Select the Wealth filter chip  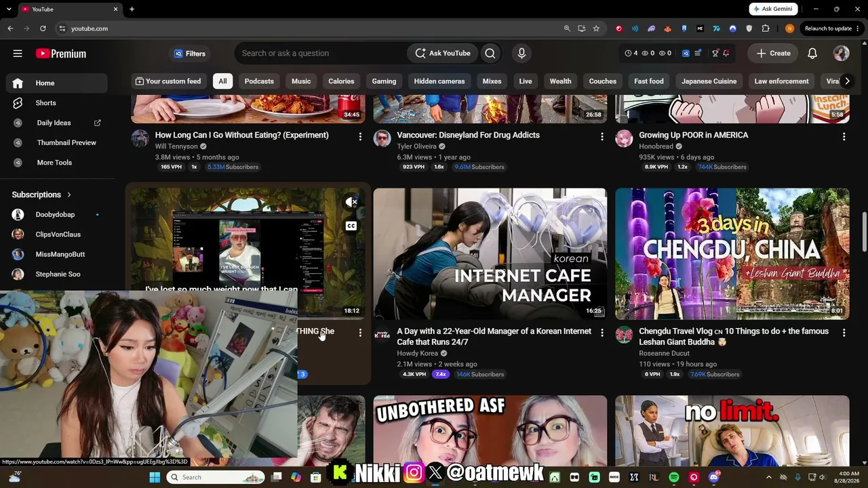coord(560,81)
